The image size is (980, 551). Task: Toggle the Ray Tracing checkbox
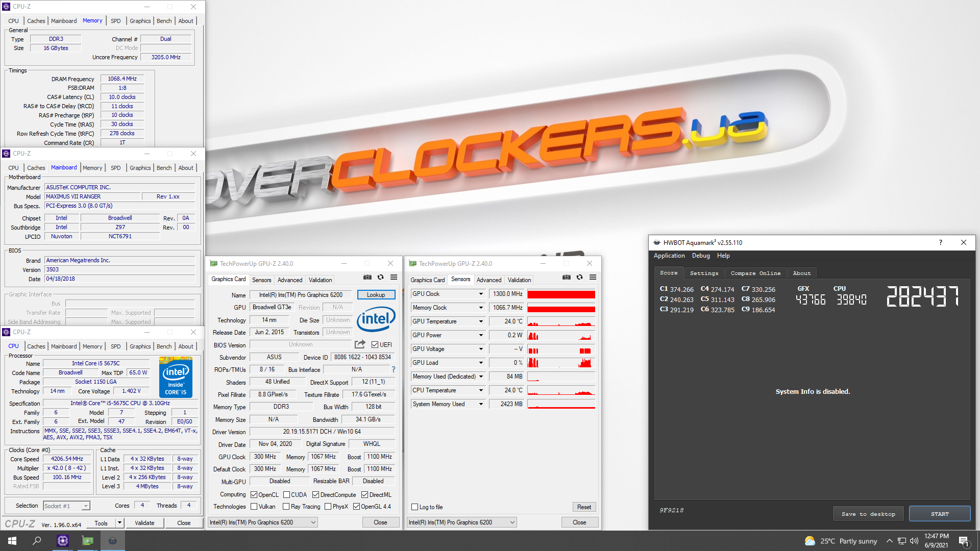click(x=285, y=507)
